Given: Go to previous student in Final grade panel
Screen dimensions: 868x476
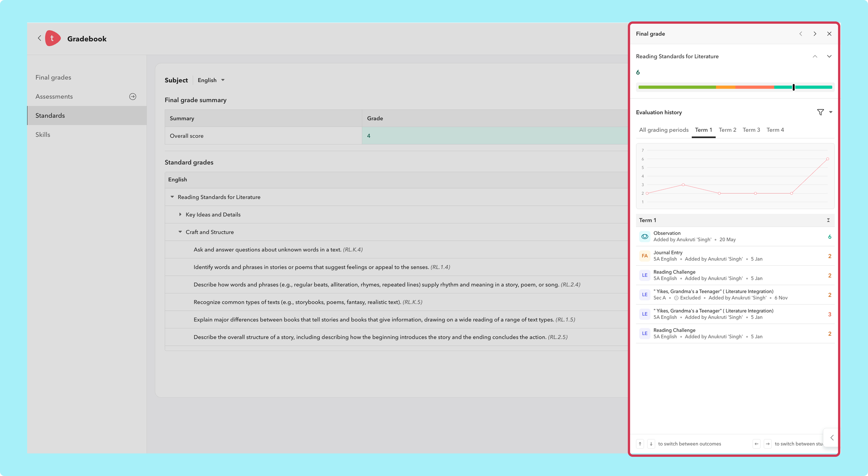Looking at the screenshot, I should (x=801, y=34).
